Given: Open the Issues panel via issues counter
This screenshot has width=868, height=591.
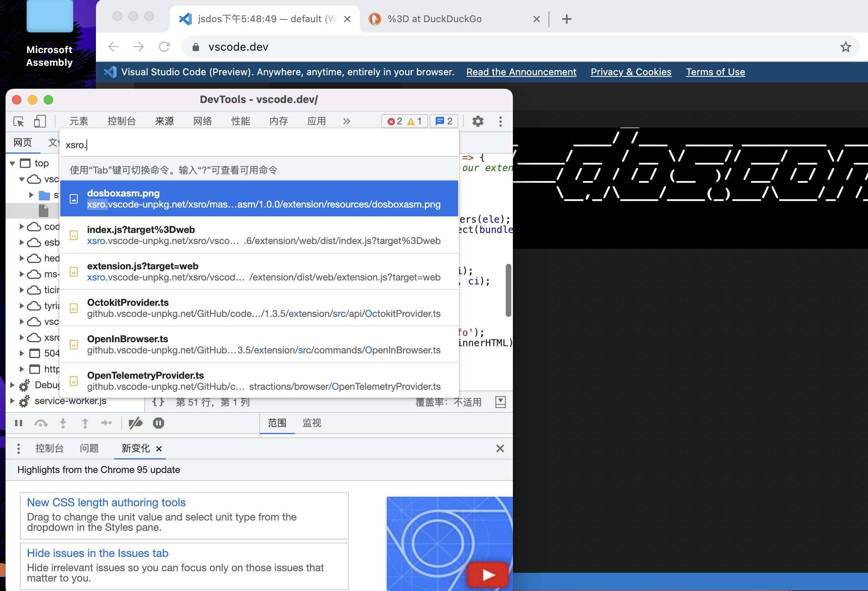Looking at the screenshot, I should tap(444, 121).
